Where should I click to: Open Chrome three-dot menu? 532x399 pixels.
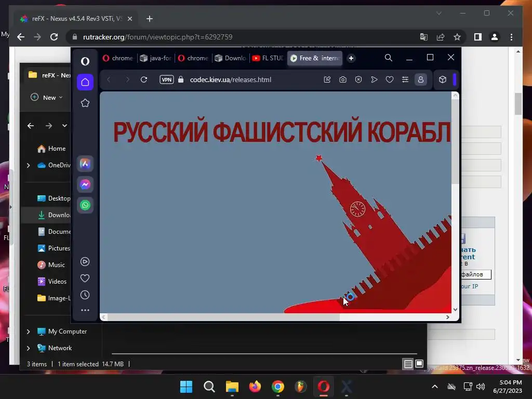[511, 37]
